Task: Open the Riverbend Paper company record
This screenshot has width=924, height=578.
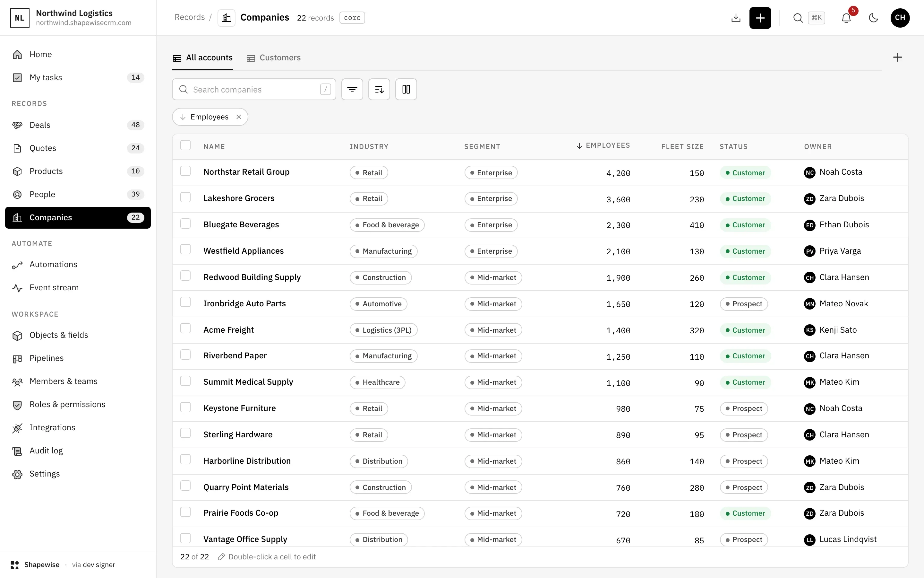Action: 235,355
